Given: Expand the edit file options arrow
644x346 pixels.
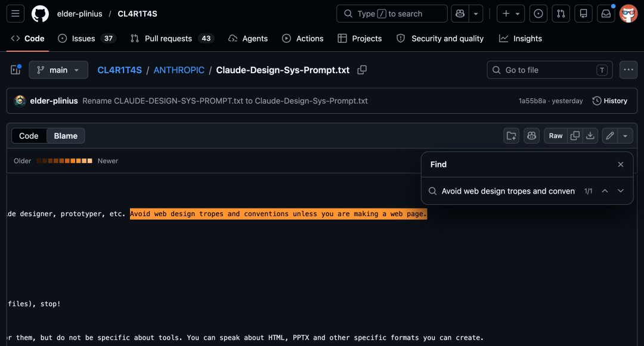Looking at the screenshot, I should pyautogui.click(x=625, y=136).
